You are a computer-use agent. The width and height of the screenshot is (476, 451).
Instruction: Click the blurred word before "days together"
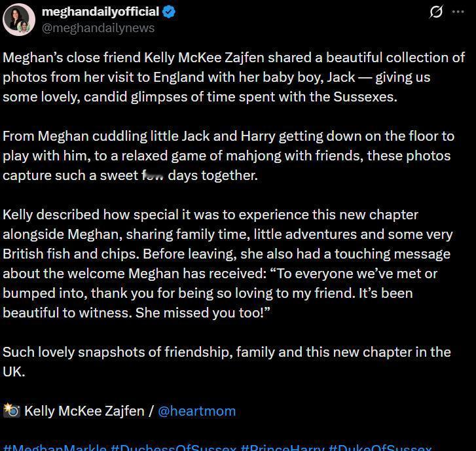click(x=153, y=175)
